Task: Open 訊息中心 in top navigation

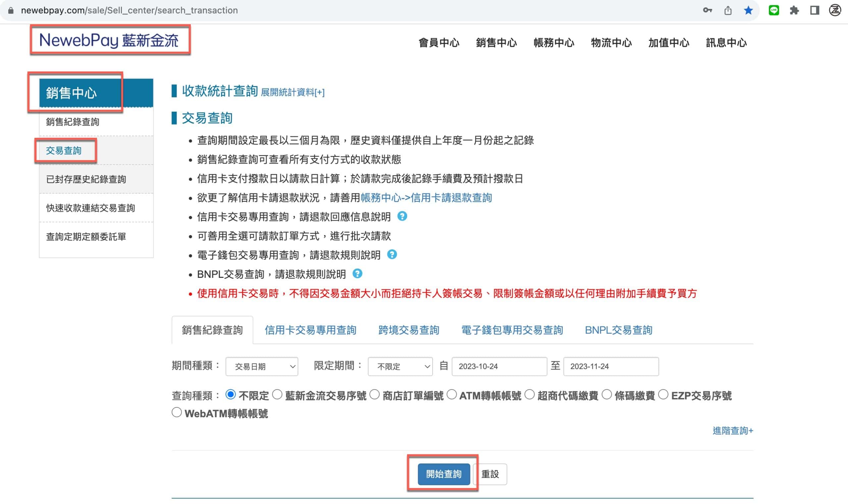Action: (726, 43)
